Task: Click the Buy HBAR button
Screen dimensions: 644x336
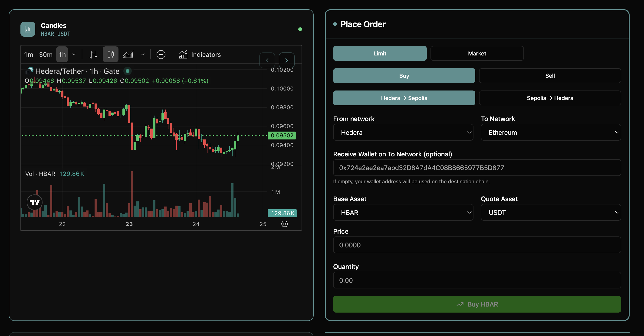Action: pos(477,304)
